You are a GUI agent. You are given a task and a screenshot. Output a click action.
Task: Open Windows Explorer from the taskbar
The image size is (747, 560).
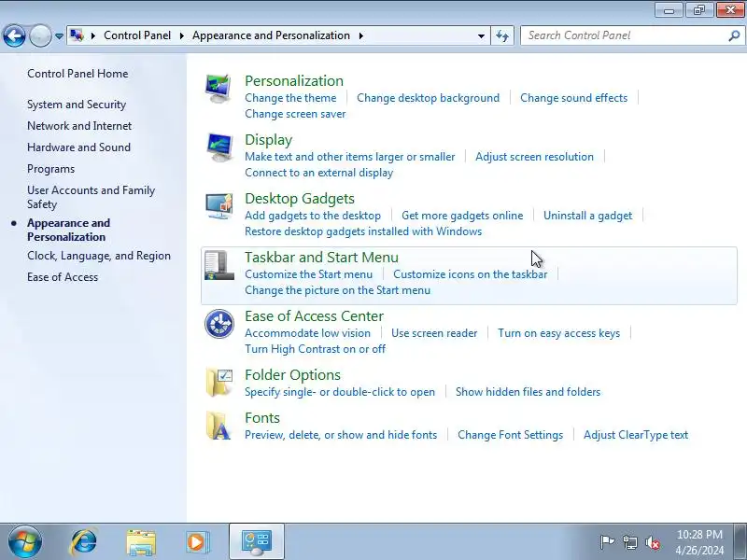click(x=141, y=542)
